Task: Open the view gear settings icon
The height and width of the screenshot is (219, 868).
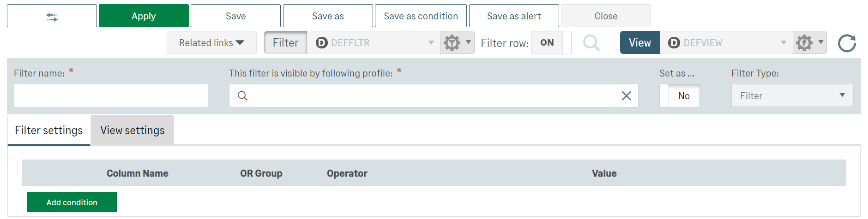Action: pyautogui.click(x=804, y=43)
